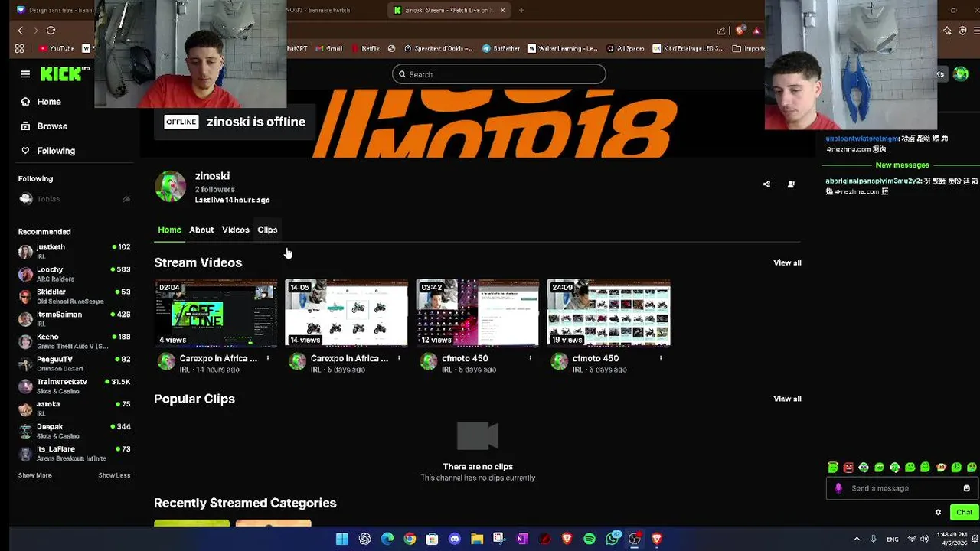The width and height of the screenshot is (980, 551).
Task: Collapse recommended list with Show Less
Action: [114, 475]
